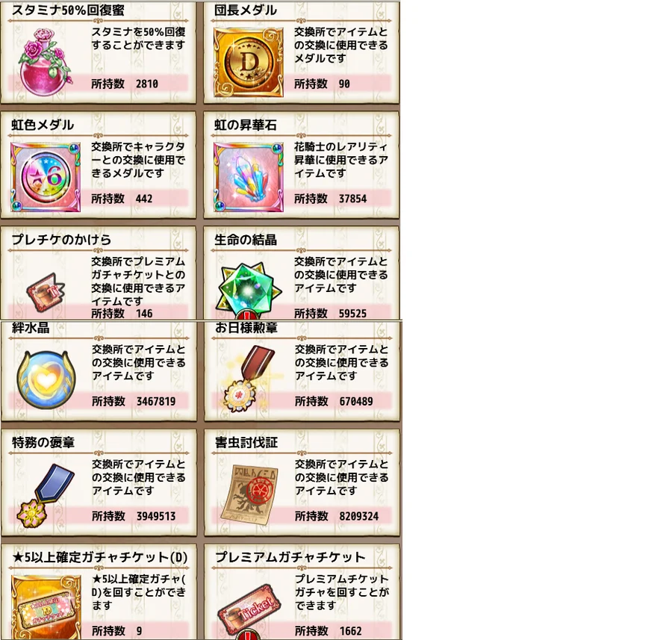Select the rainbow sublimation crystal icon
The width and height of the screenshot is (672, 640).
(249, 177)
